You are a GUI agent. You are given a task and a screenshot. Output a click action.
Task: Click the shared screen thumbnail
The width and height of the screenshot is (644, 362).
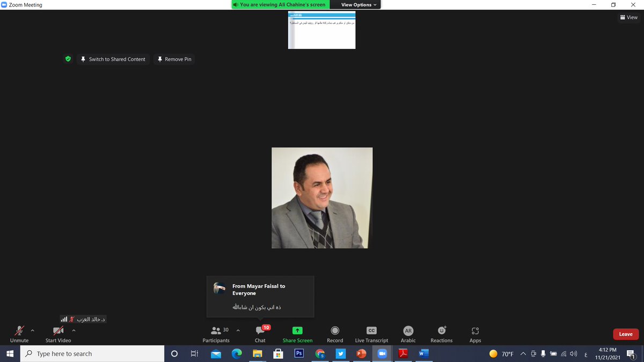[321, 31]
